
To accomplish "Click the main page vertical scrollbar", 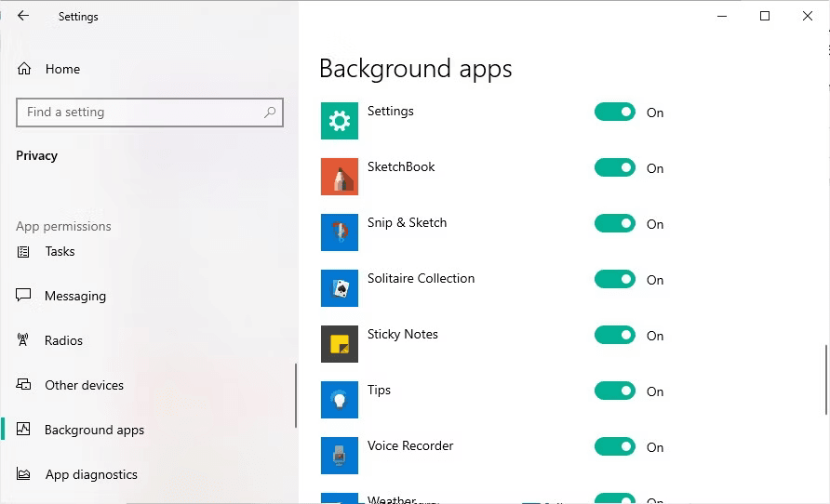I will [825, 379].
